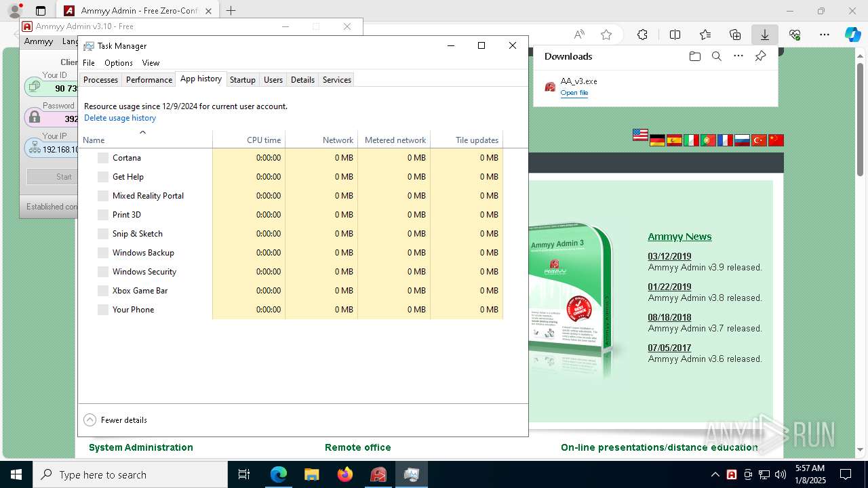This screenshot has height=488, width=868.
Task: Open file link for AA_v3.exe
Action: pos(574,93)
